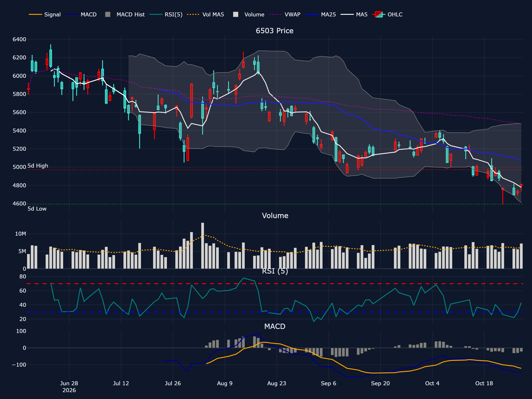Click the 'Volume' subplot title
The width and height of the screenshot is (532, 399).
pyautogui.click(x=275, y=215)
